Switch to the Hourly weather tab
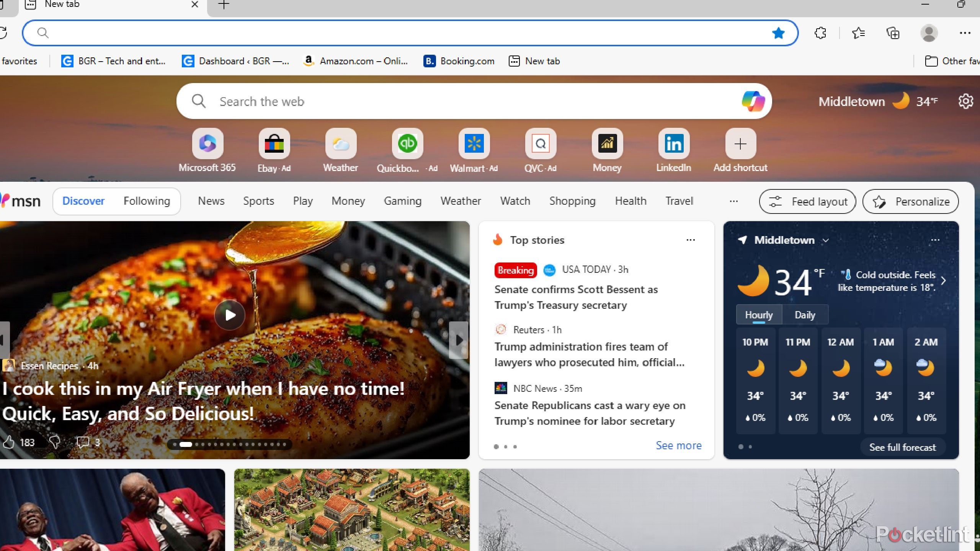This screenshot has height=551, width=980. 759,314
